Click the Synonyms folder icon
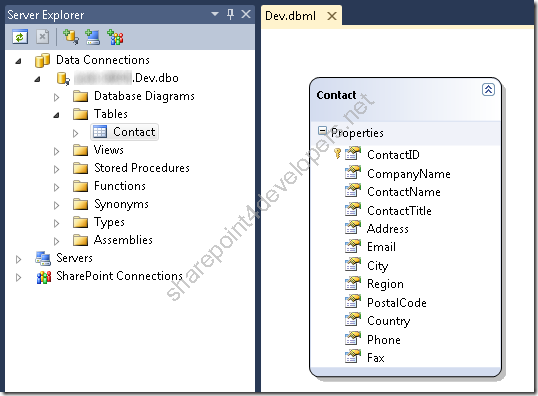 pos(81,204)
